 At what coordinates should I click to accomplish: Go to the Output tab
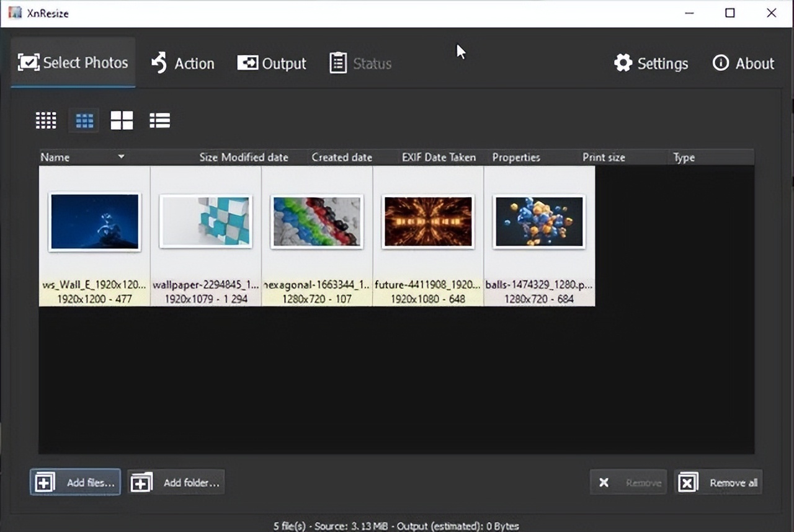[x=272, y=63]
